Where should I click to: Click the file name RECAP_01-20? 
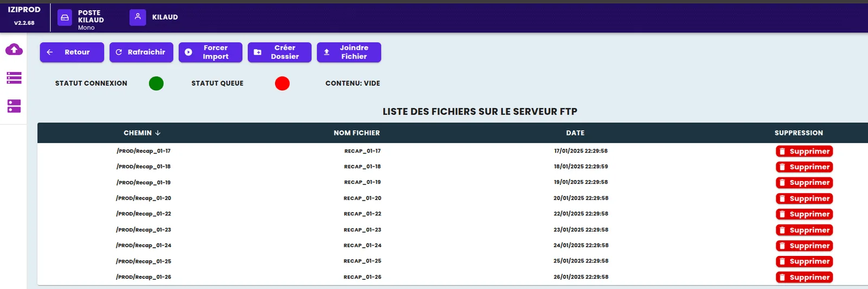click(362, 198)
